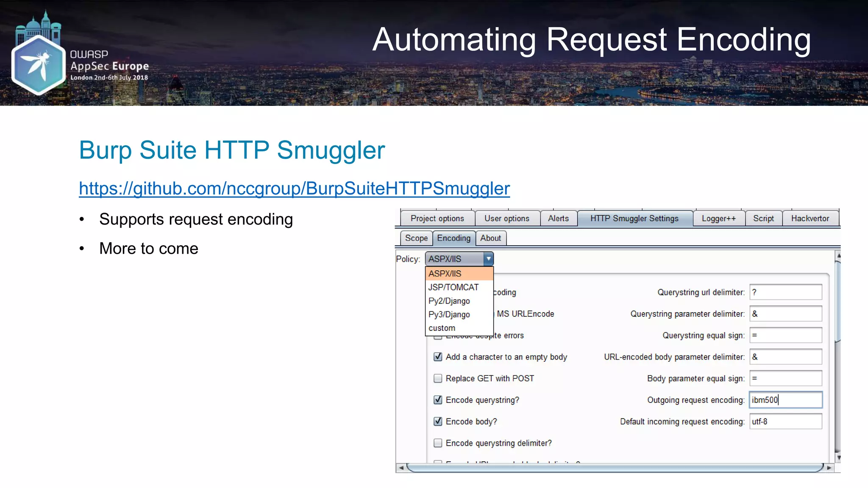Open the Hackvertor tab

(810, 219)
